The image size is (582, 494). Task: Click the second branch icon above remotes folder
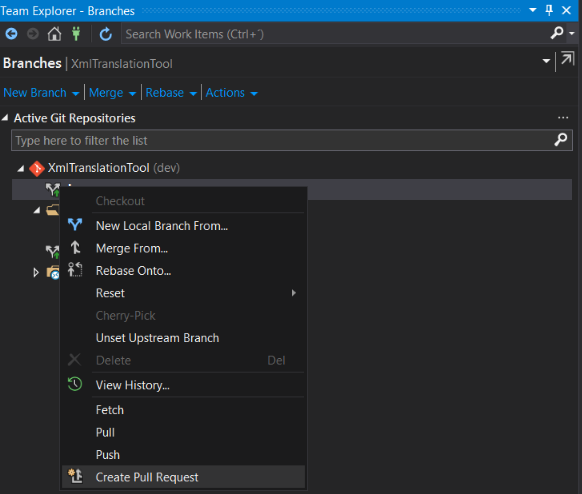[52, 252]
